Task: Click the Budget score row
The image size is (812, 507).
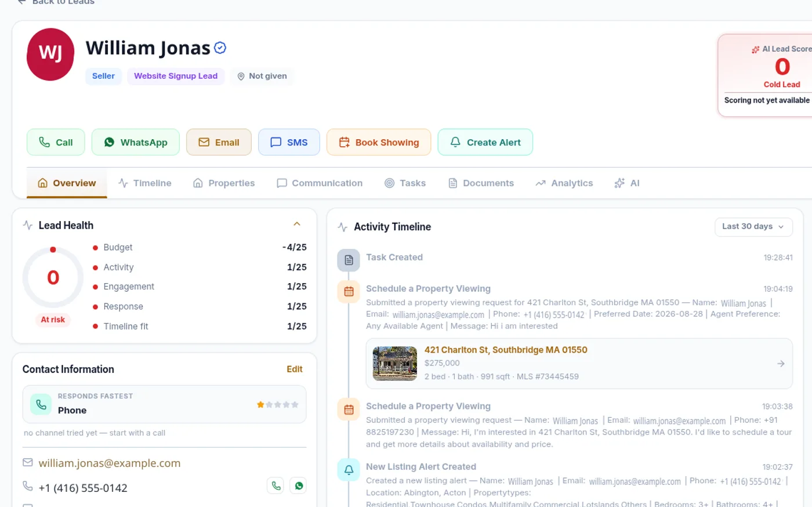Action: click(200, 247)
